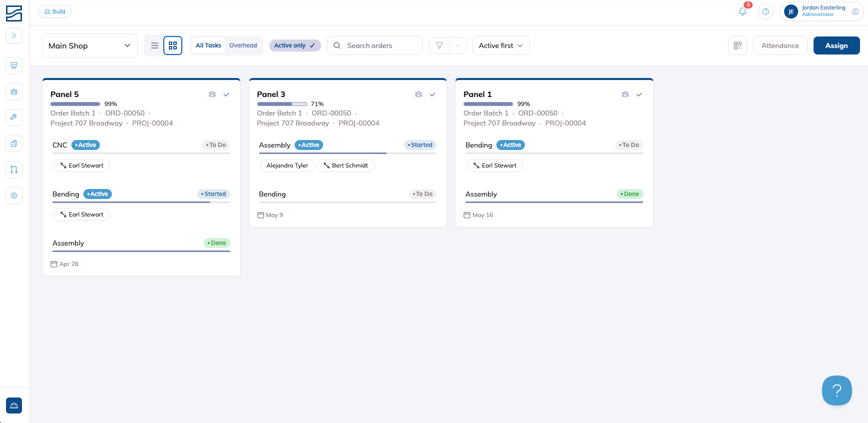
Task: Select Earl Stewart chip on Panel 1
Action: click(494, 165)
